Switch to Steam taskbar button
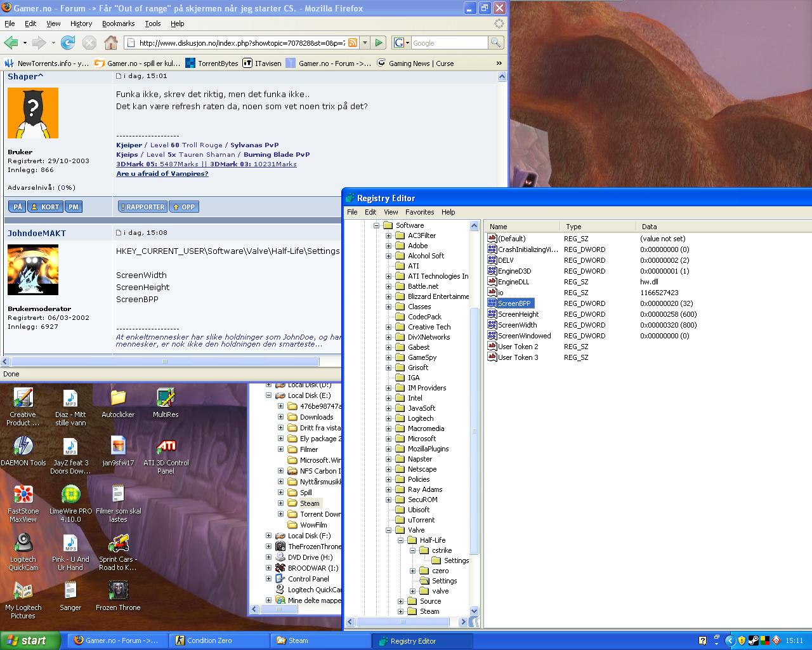Image resolution: width=812 pixels, height=650 pixels. 320,640
